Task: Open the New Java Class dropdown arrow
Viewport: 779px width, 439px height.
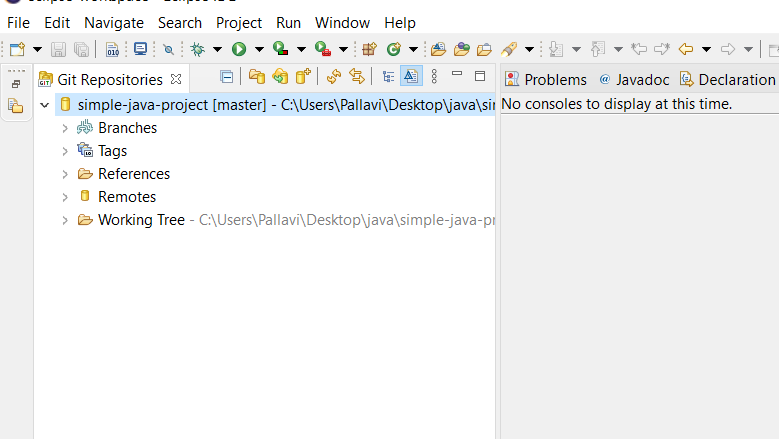Action: 413,49
